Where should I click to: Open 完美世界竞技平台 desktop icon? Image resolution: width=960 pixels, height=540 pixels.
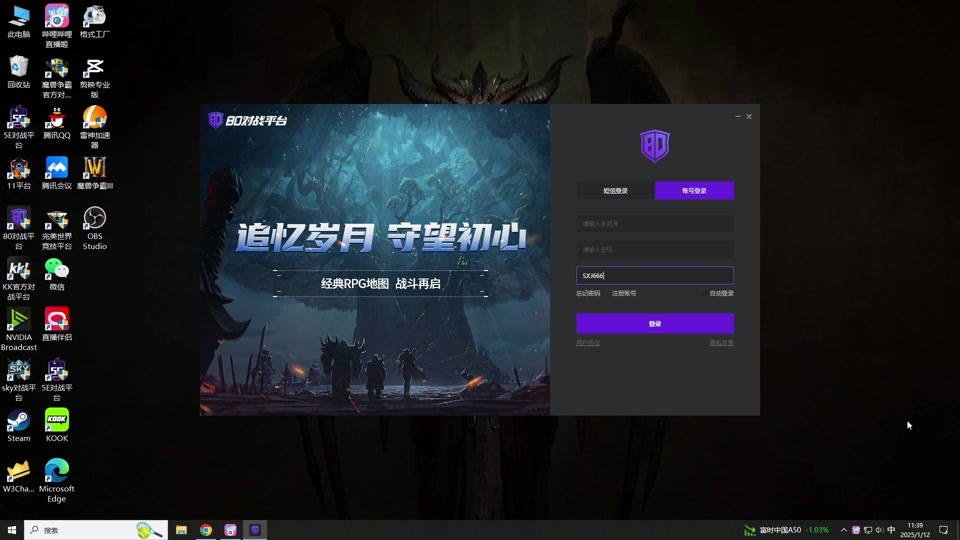[x=56, y=228]
